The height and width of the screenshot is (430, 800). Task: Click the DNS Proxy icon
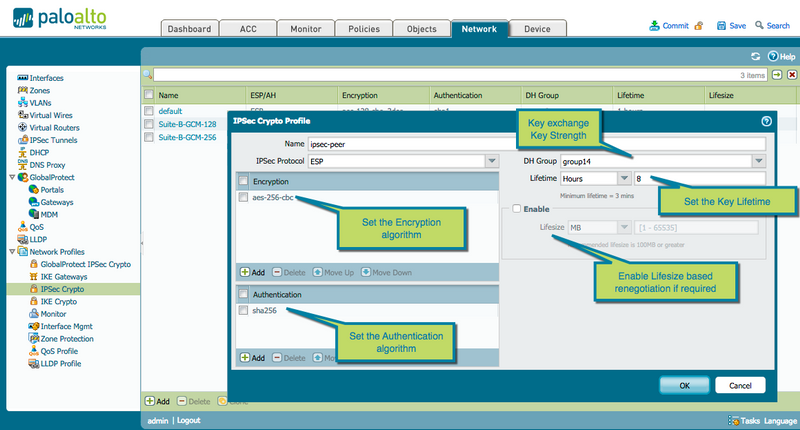(x=22, y=164)
